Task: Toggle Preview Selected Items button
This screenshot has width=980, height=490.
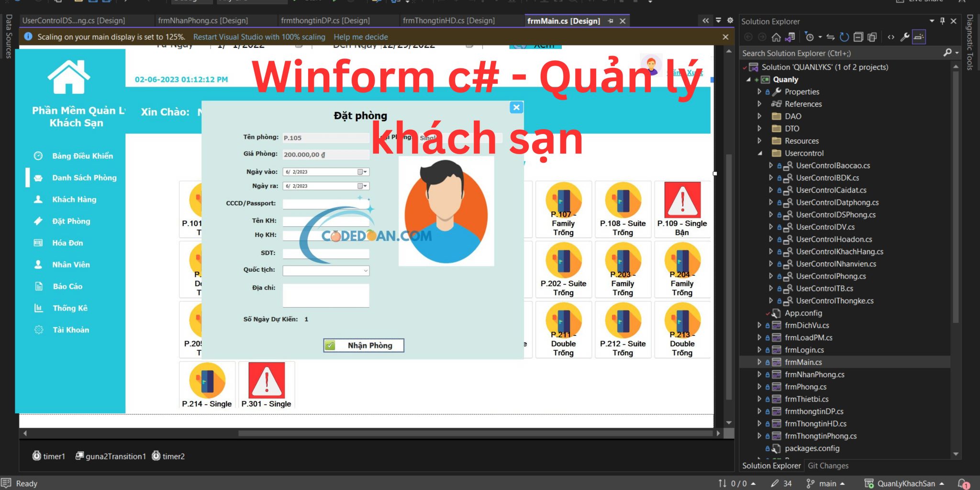Action: point(919,37)
